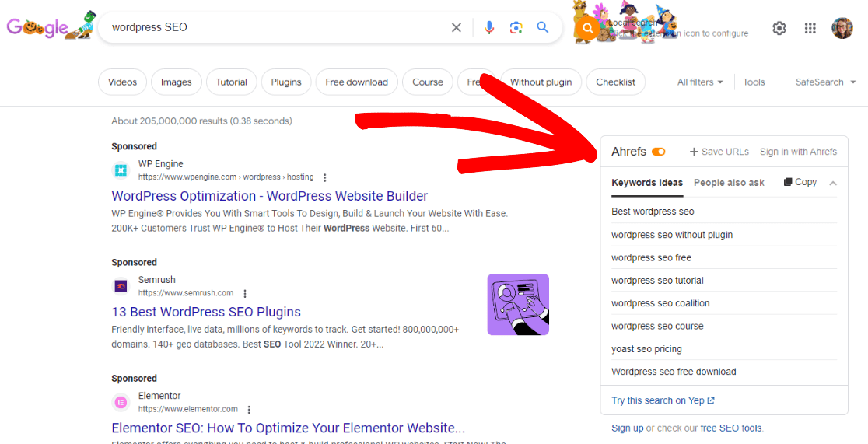
Task: Open three-dot menu beside Elementor URL
Action: point(249,410)
